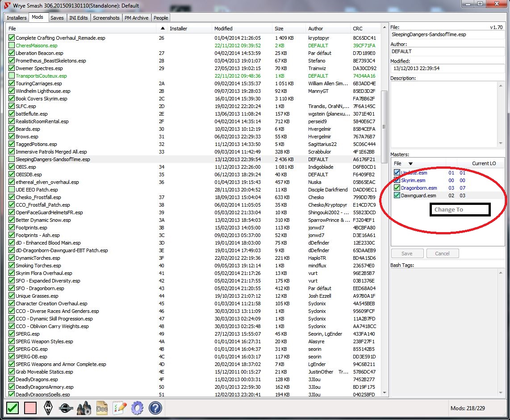Click the Wrye Smash title bar logo
The height and width of the screenshot is (420, 510).
[7, 5]
